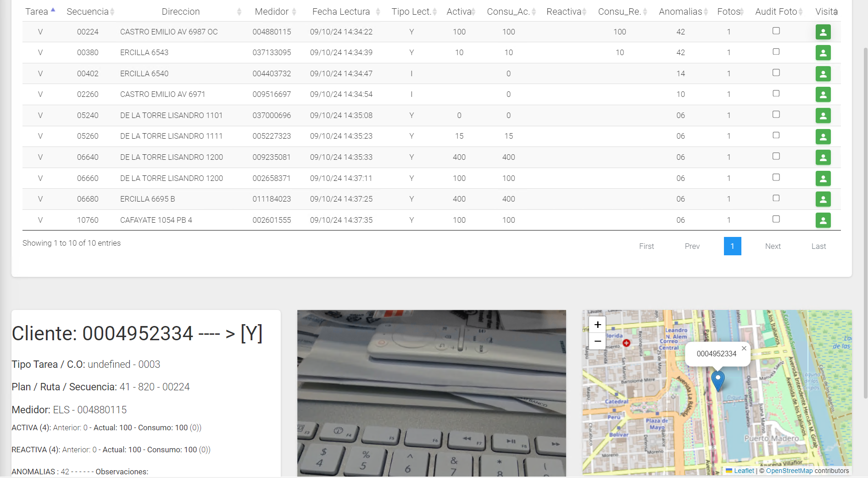Sort table by Reactiva column

[566, 11]
